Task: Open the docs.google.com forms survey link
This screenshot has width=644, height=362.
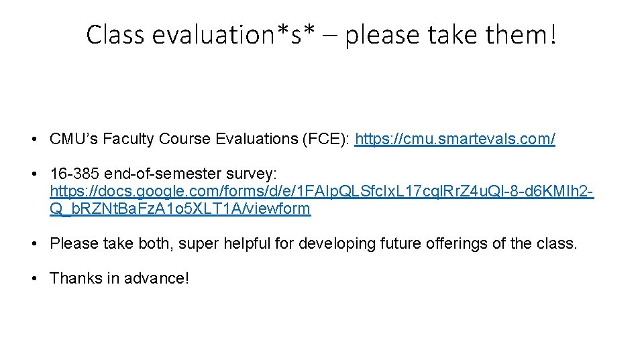Action: [321, 192]
